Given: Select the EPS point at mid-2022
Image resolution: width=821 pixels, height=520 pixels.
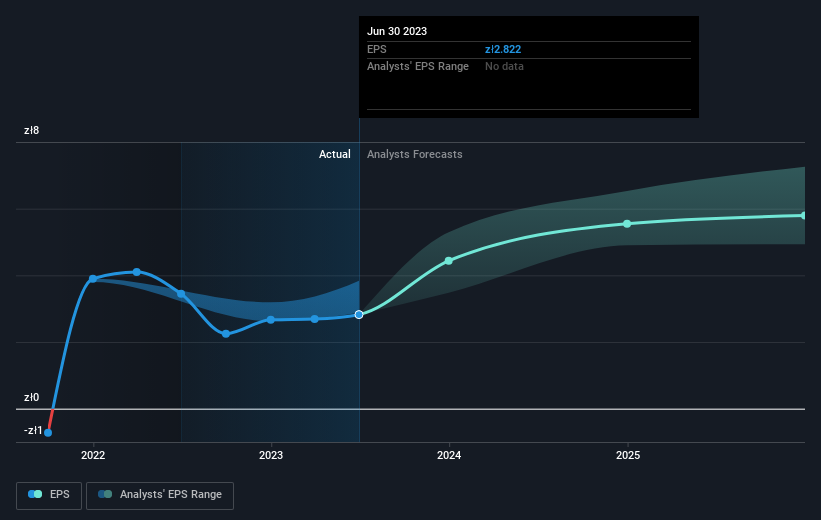Looking at the screenshot, I should pos(181,294).
